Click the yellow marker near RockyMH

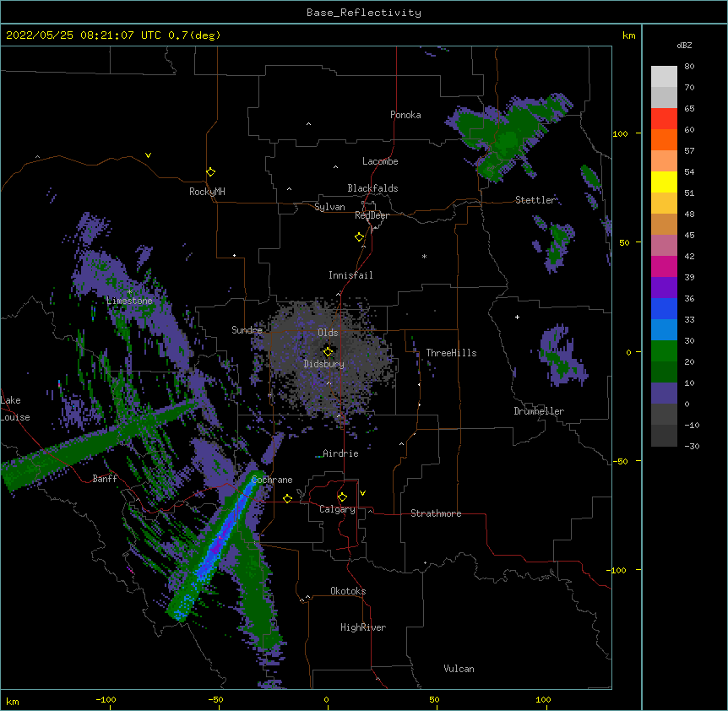(x=210, y=171)
